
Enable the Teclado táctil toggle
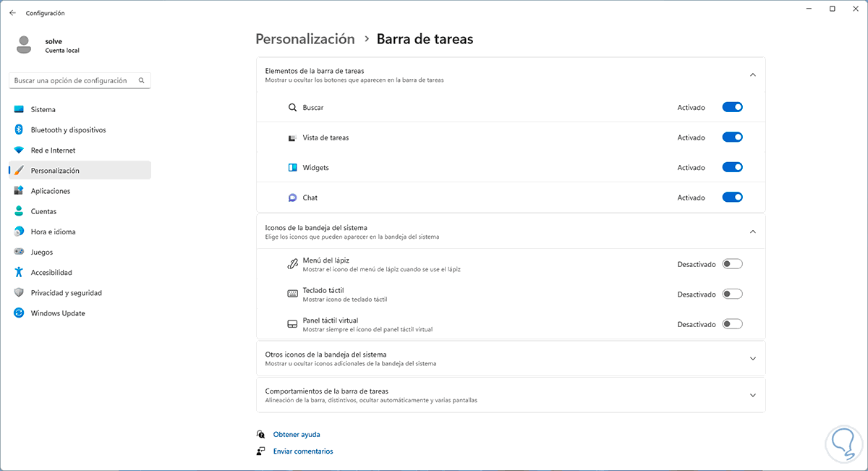coord(732,294)
